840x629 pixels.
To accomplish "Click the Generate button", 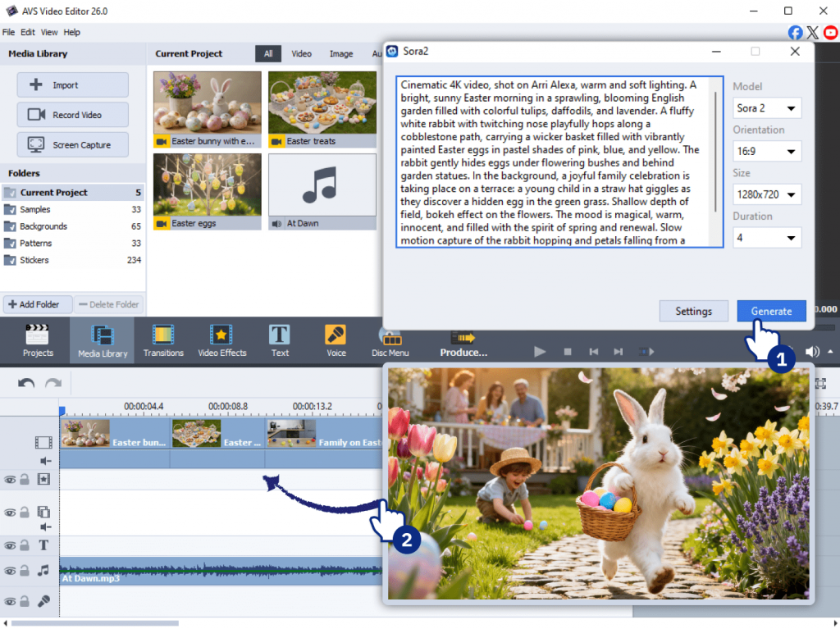I will coord(771,312).
